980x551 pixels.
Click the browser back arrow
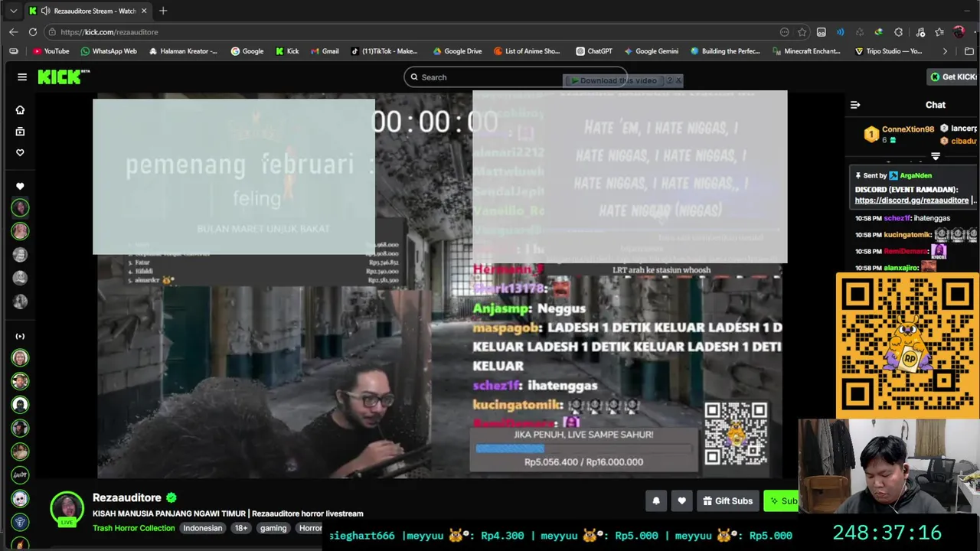point(13,32)
